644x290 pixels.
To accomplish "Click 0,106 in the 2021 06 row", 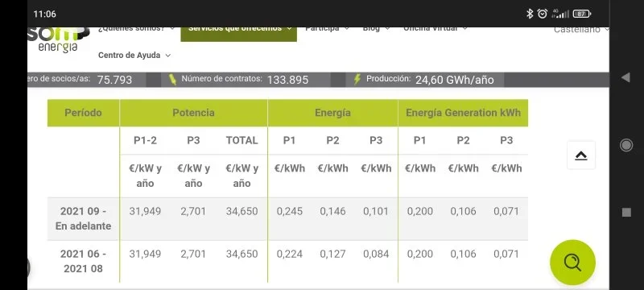I will [463, 254].
